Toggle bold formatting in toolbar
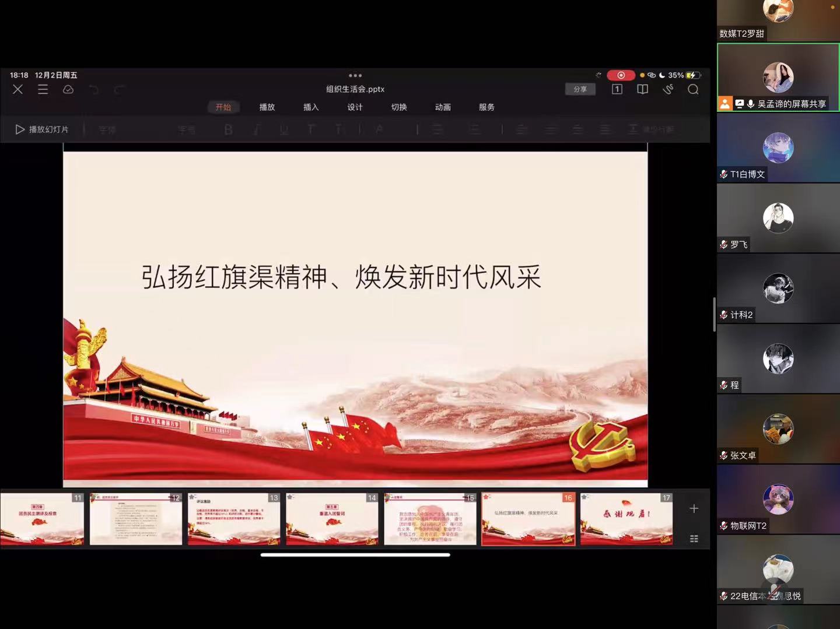The image size is (840, 629). point(228,129)
